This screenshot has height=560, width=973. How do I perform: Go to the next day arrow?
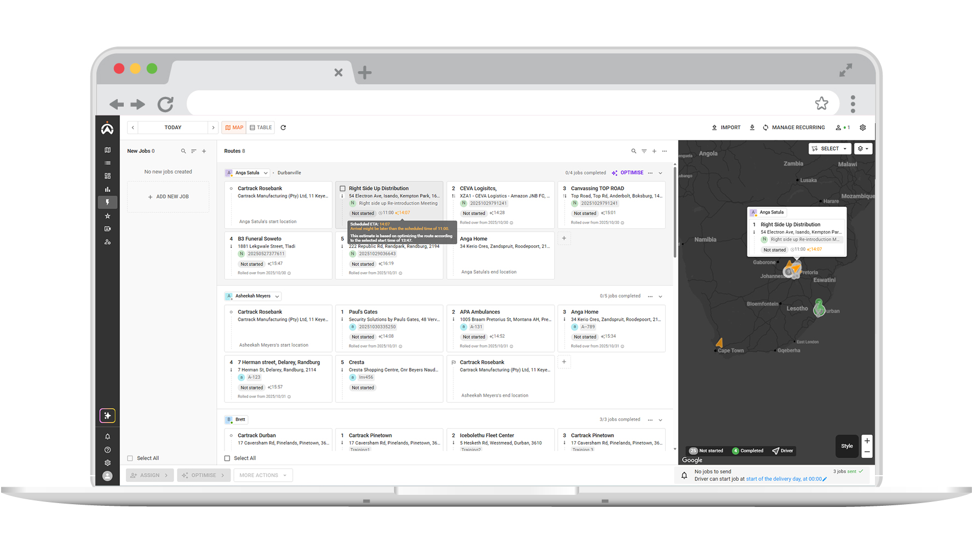tap(213, 128)
